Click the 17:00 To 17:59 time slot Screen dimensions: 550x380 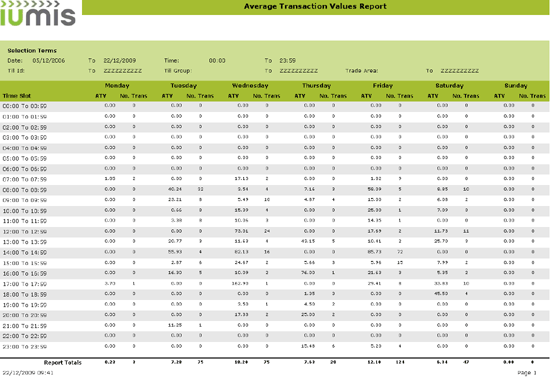pyautogui.click(x=25, y=284)
